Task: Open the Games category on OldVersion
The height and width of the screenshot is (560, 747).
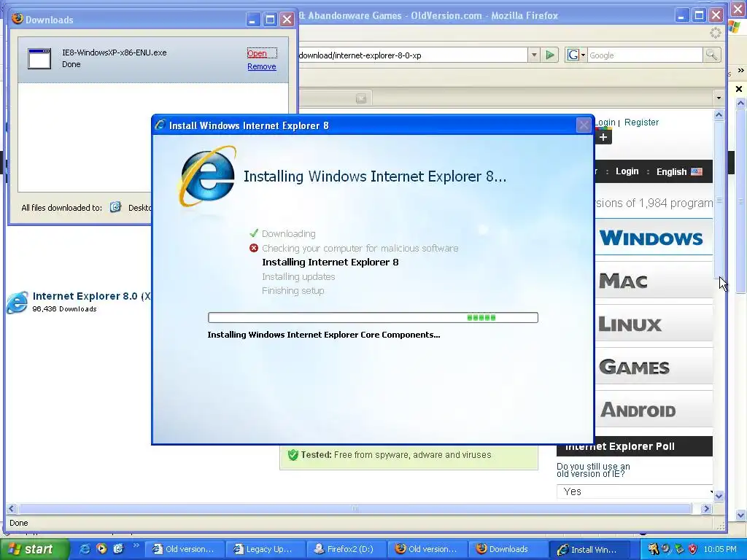Action: [653, 367]
